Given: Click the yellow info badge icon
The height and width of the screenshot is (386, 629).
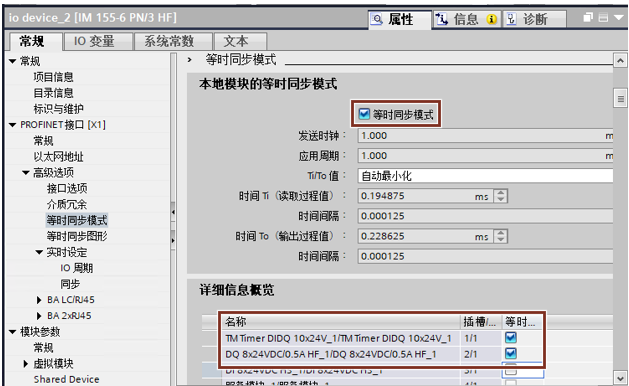Looking at the screenshot, I should tap(491, 19).
